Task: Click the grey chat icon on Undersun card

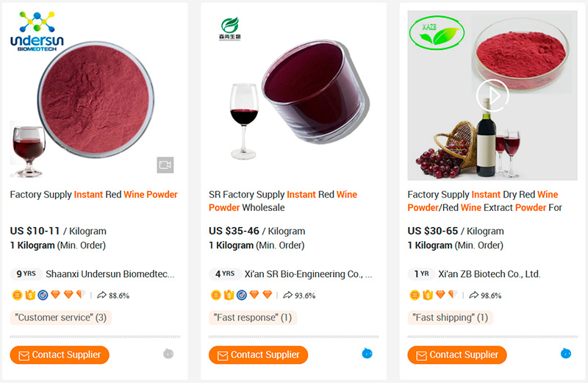Action: tap(168, 354)
